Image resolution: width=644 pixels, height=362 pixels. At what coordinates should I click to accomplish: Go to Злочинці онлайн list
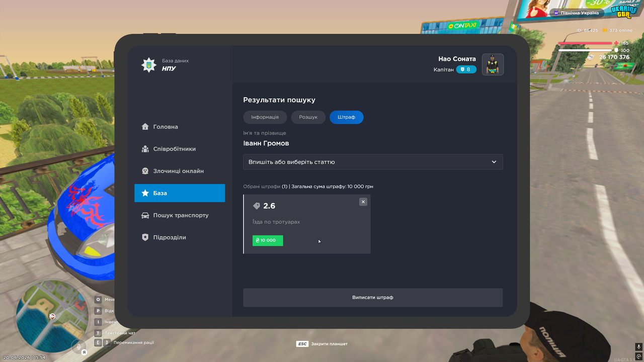click(180, 171)
